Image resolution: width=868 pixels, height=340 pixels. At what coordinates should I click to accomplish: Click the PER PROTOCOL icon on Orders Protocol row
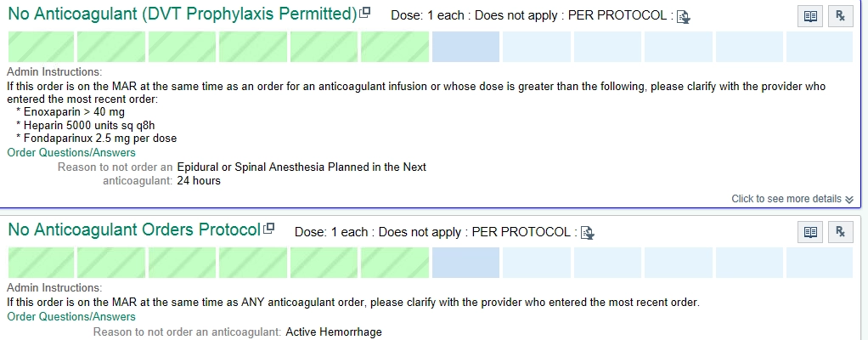point(586,232)
